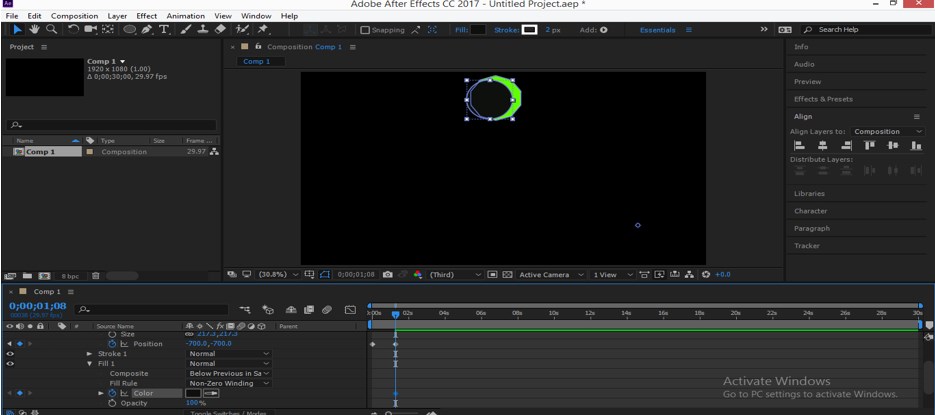Open the Effects & Presets panel

point(823,99)
